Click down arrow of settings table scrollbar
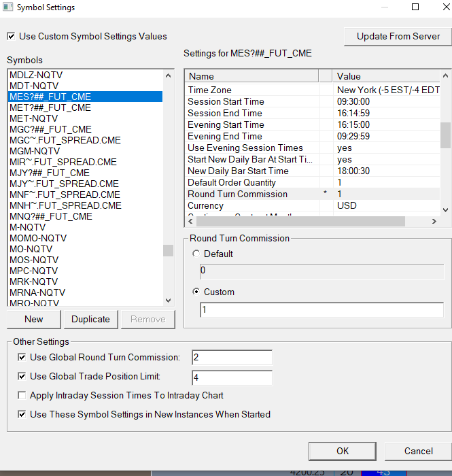This screenshot has height=476, width=452. click(445, 209)
